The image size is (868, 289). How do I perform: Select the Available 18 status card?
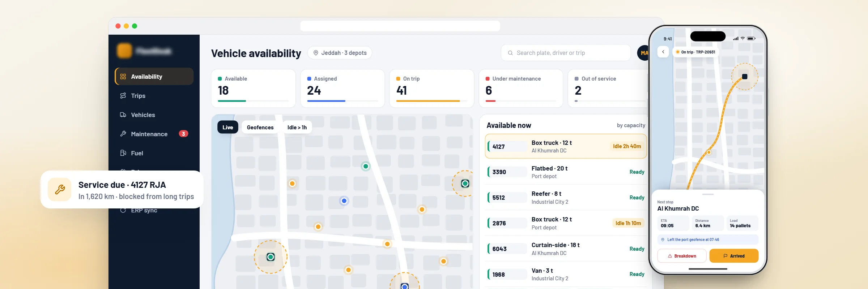[x=253, y=89]
